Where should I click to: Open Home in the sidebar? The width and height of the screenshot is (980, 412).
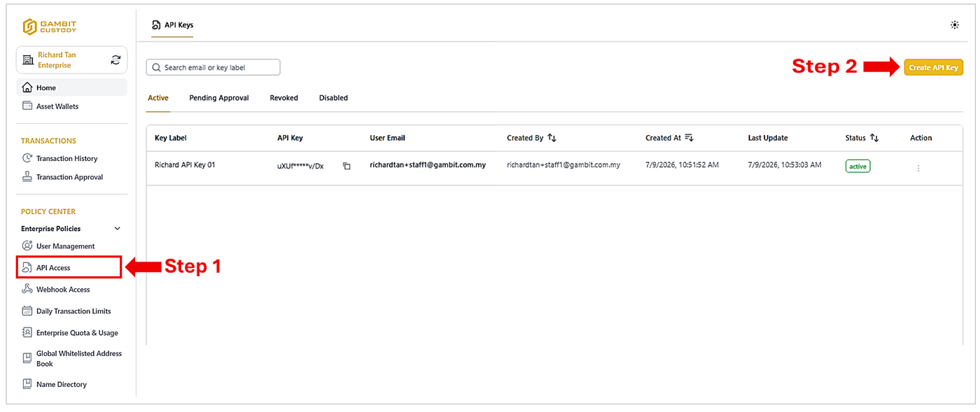[x=71, y=87]
